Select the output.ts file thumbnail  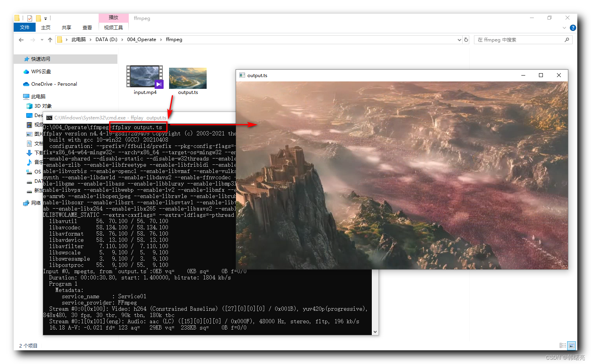[x=188, y=78]
